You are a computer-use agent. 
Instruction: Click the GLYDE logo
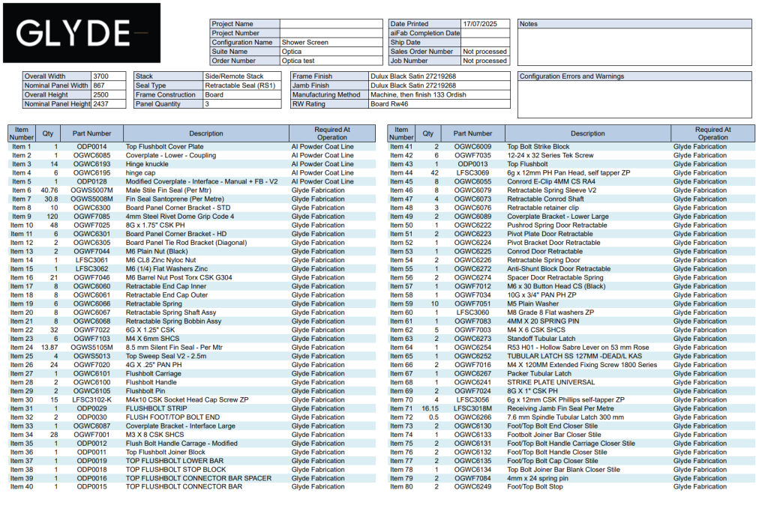81,33
